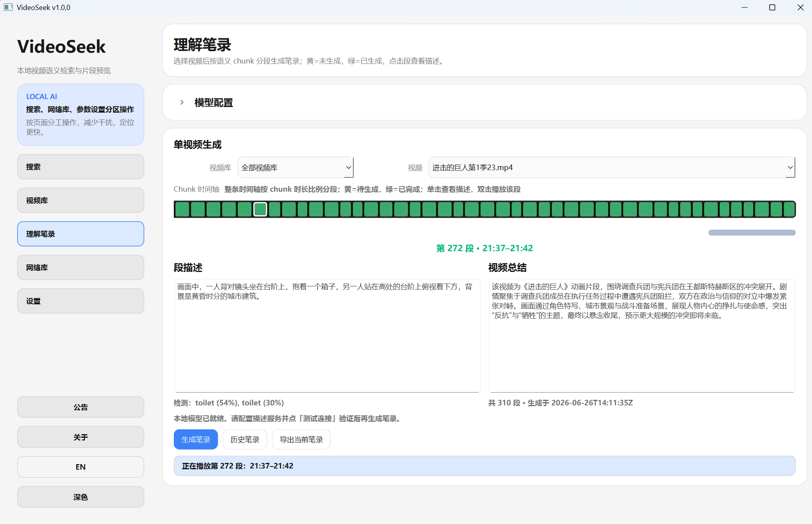Open the 视频 dropdown showing 进击的巨人第1季23.mp4
The width and height of the screenshot is (812, 524).
(x=611, y=167)
